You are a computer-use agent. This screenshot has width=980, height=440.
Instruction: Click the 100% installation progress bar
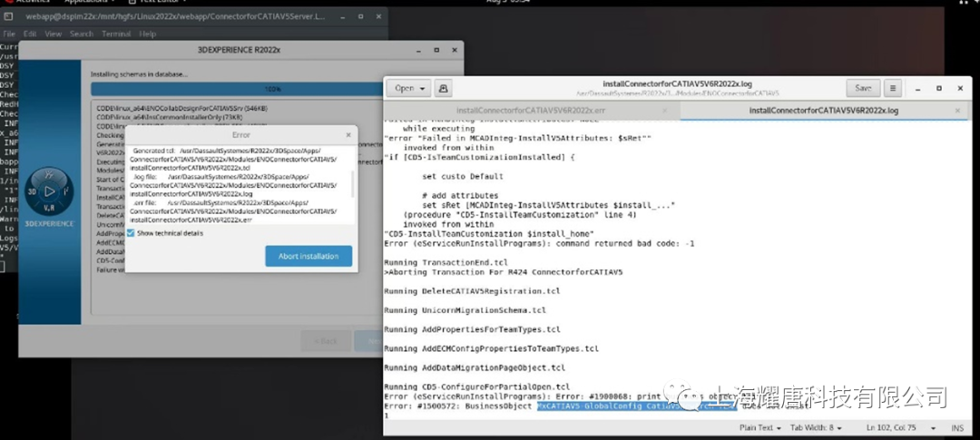pos(238,89)
